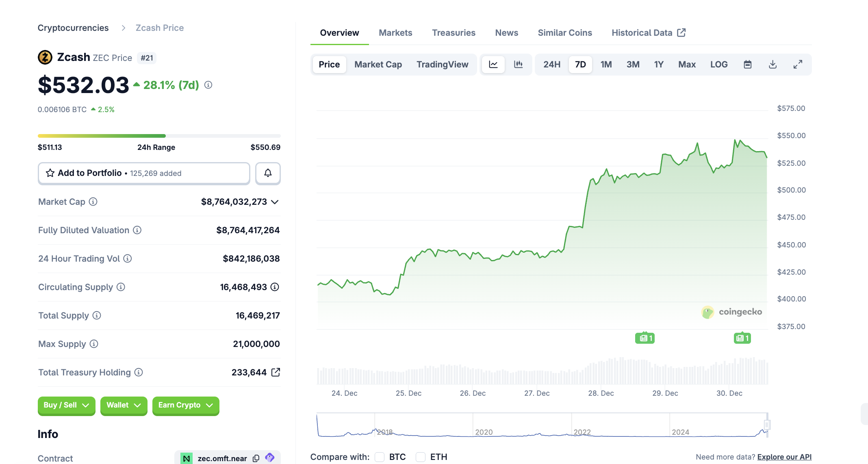Viewport: 868px width, 464px height.
Task: Switch to line chart view
Action: pos(493,64)
